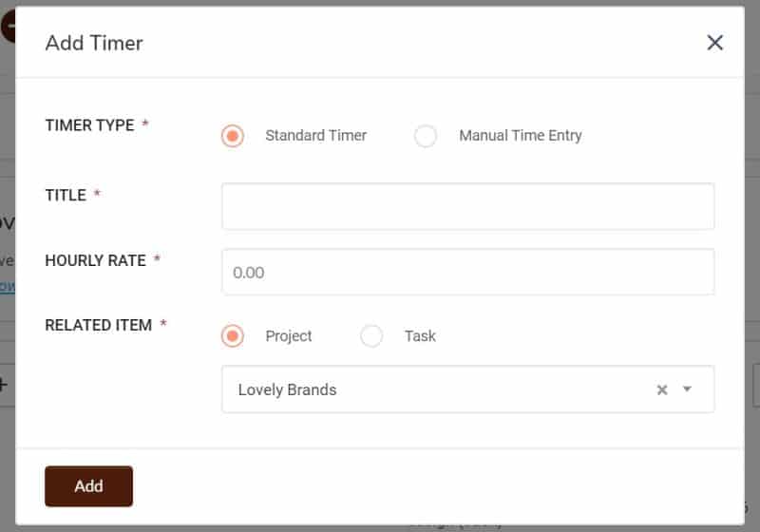Close the Add Timer dialog with X
760x532 pixels.
[x=715, y=43]
